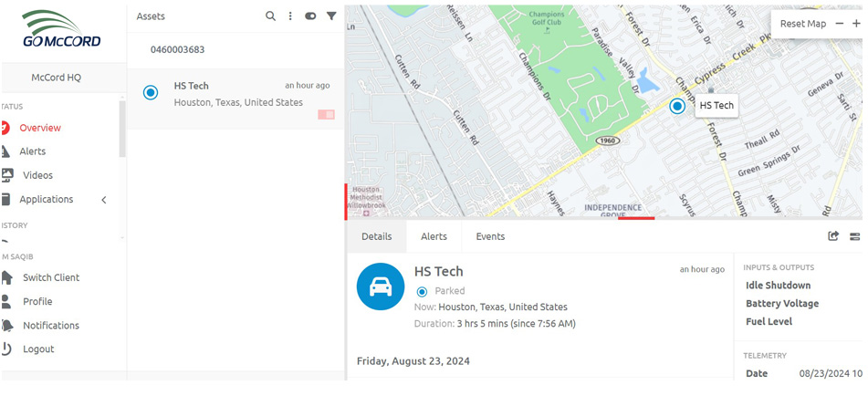The height and width of the screenshot is (396, 868).
Task: Expand the Applications sidebar menu chevron
Action: point(104,200)
